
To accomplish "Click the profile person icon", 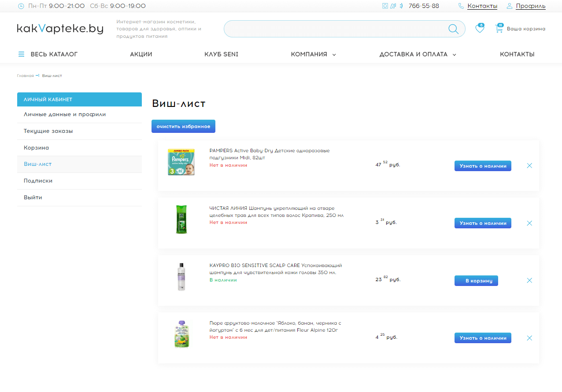I will coord(510,6).
